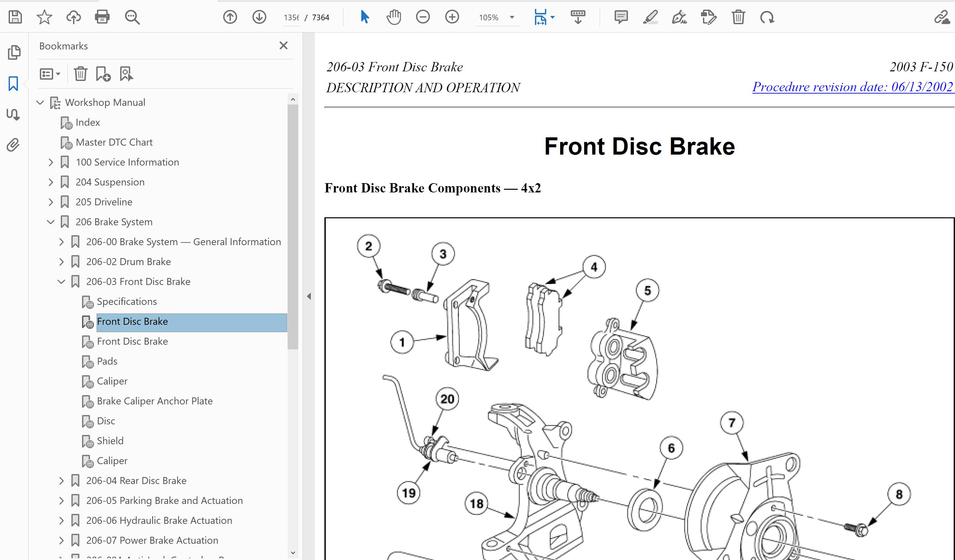Viewport: 955px width, 560px height.
Task: Collapse the navigation pane with the arrow
Action: 309,296
